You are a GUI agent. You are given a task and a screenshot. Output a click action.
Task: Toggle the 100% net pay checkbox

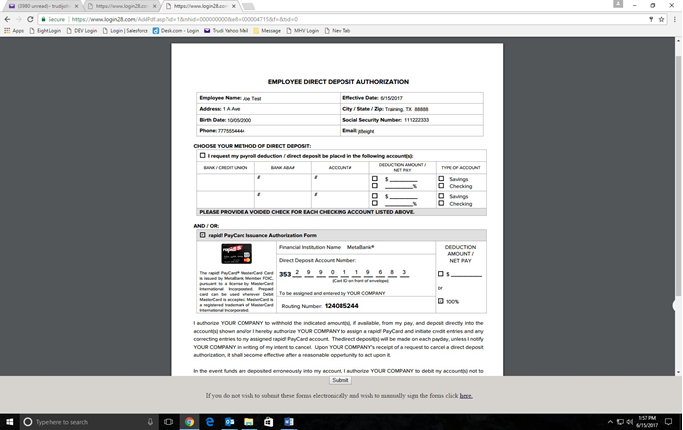(x=440, y=301)
